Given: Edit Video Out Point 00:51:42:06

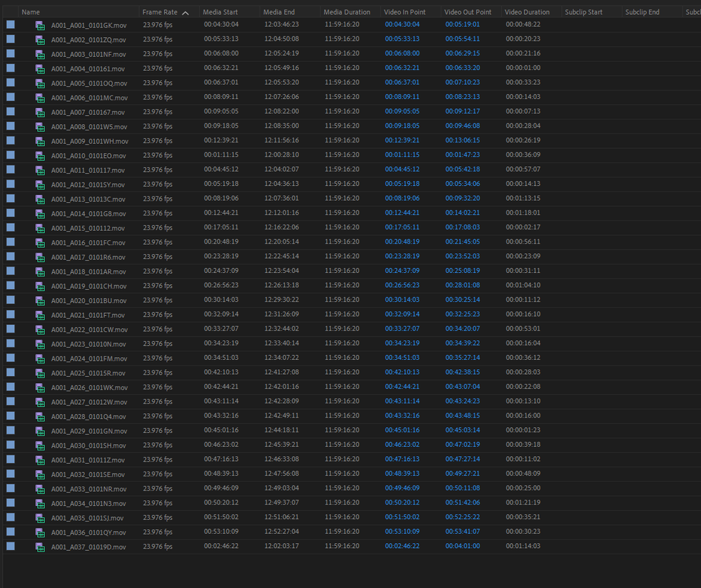Looking at the screenshot, I should click(462, 502).
